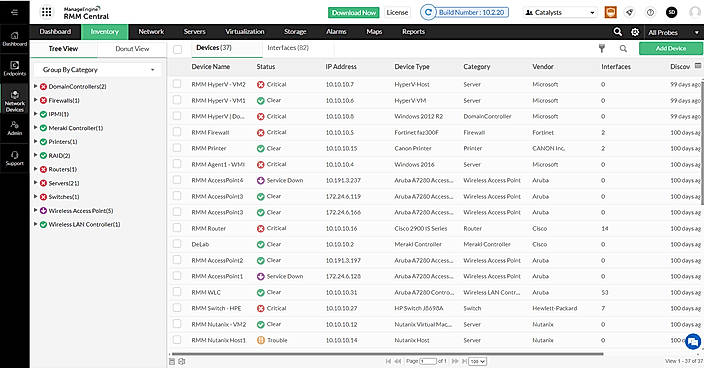
Task: Click critical status icon for RMM Firewall
Action: click(x=260, y=132)
